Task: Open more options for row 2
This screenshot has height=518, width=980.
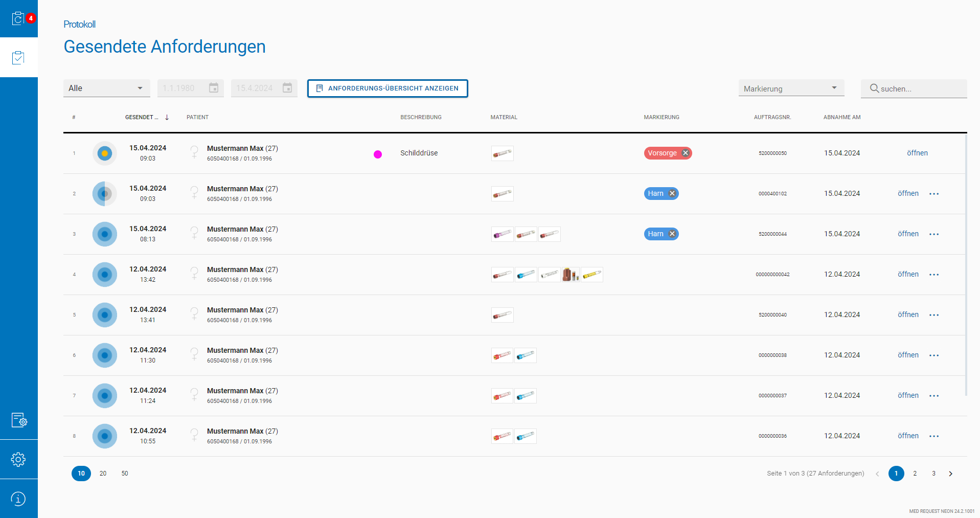Action: [934, 194]
